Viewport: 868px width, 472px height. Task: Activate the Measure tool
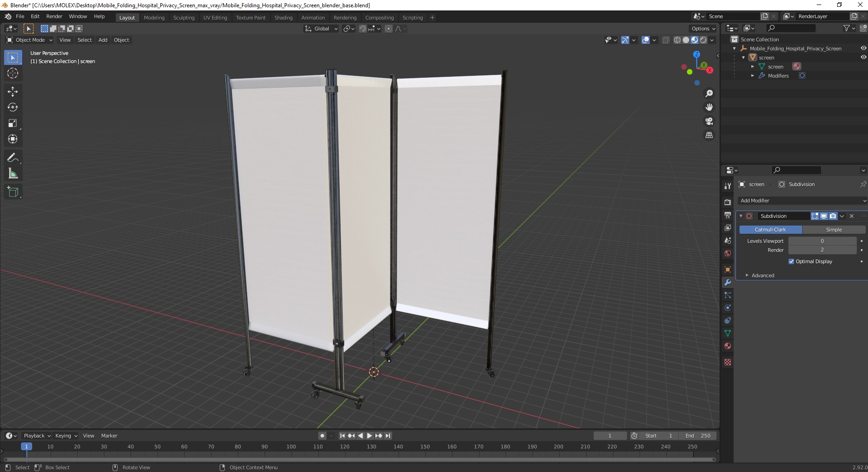point(13,173)
